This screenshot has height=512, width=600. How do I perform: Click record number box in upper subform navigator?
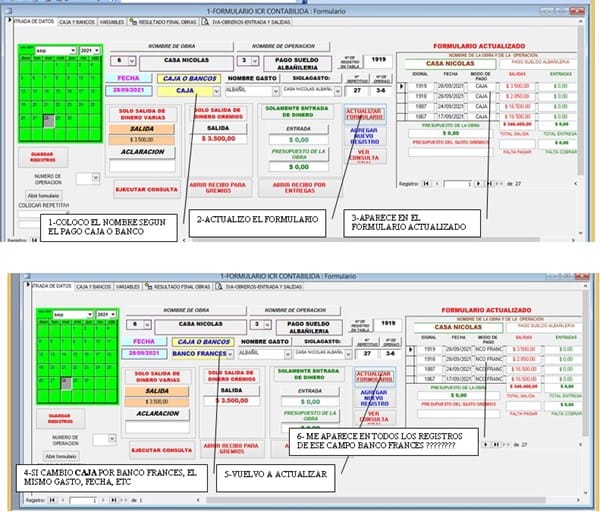pos(458,184)
